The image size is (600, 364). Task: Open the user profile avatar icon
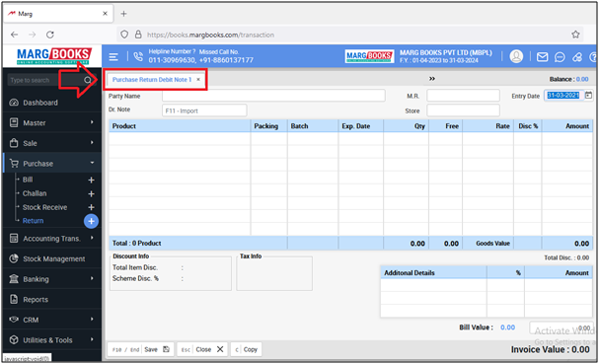516,56
